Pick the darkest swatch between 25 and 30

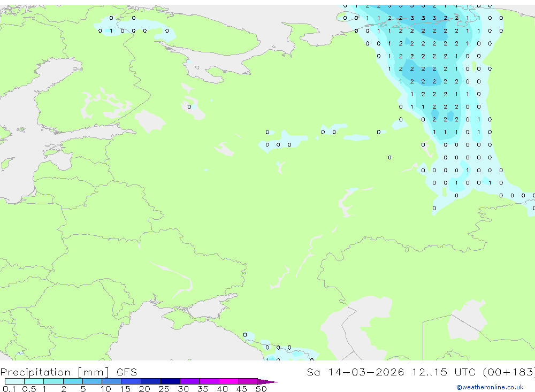170,381
